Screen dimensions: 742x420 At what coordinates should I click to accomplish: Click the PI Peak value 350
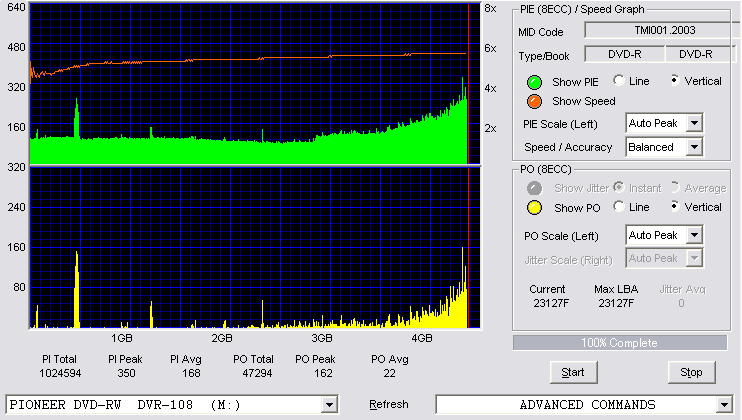[126, 374]
